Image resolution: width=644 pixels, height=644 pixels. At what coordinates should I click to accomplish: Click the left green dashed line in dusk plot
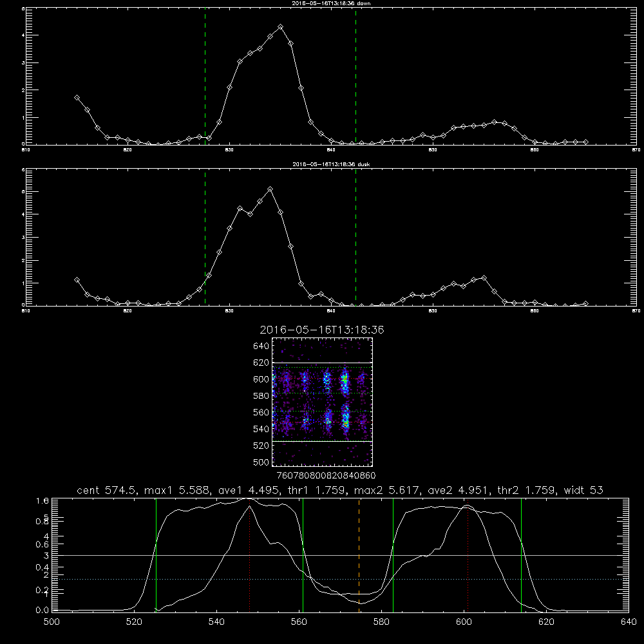click(205, 238)
